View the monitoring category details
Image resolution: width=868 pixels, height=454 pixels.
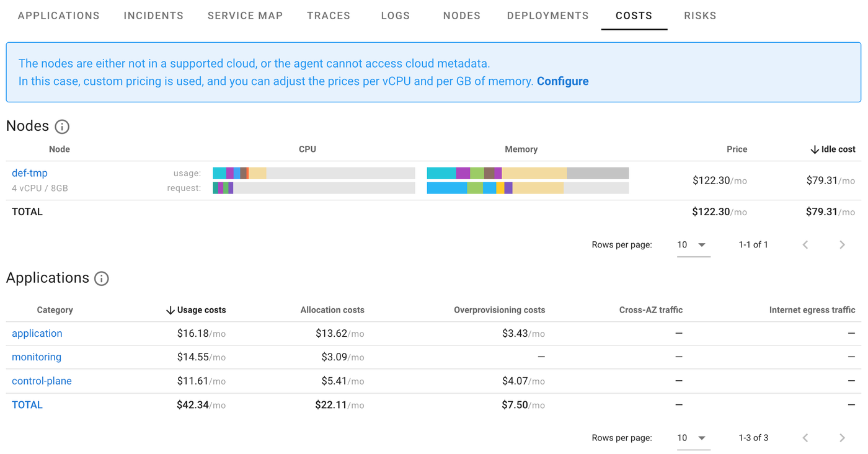36,357
